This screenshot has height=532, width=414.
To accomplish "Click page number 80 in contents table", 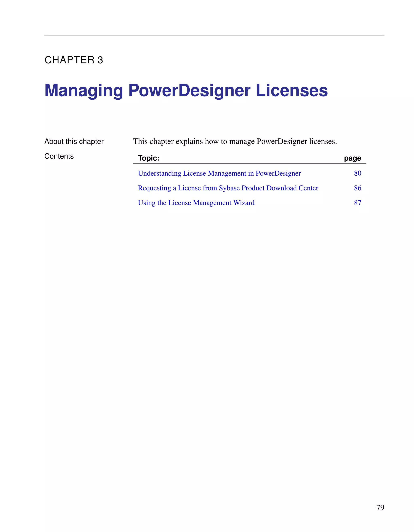I will point(357,173).
